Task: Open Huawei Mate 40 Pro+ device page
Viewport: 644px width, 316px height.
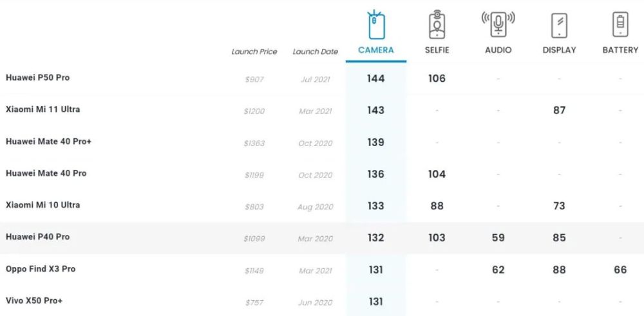Action: click(48, 142)
